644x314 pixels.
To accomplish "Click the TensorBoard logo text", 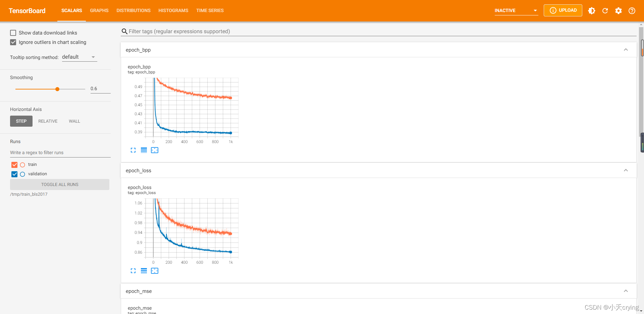I will click(27, 11).
